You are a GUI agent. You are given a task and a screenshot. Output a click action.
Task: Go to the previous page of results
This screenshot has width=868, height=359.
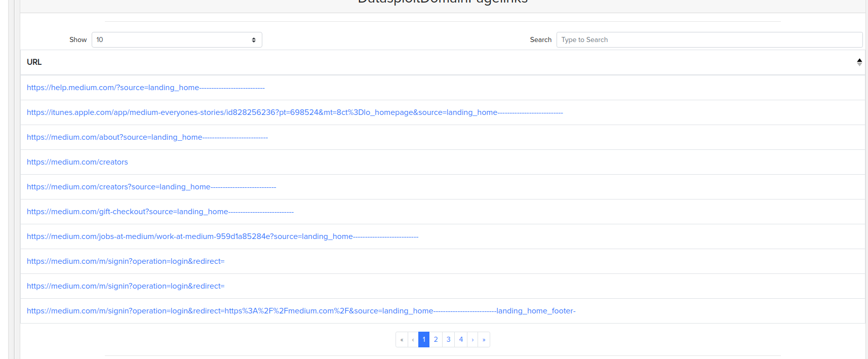coord(413,339)
